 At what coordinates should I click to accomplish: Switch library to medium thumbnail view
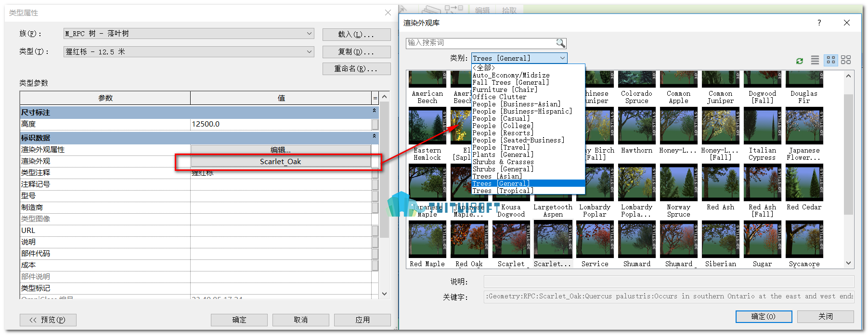[x=830, y=60]
